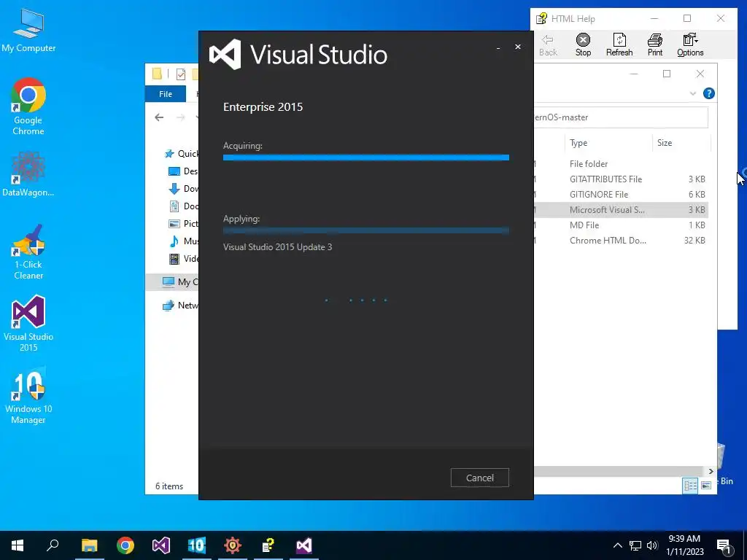Open Google Chrome desktop shortcut
Screen dimensions: 747x560
[x=28, y=106]
